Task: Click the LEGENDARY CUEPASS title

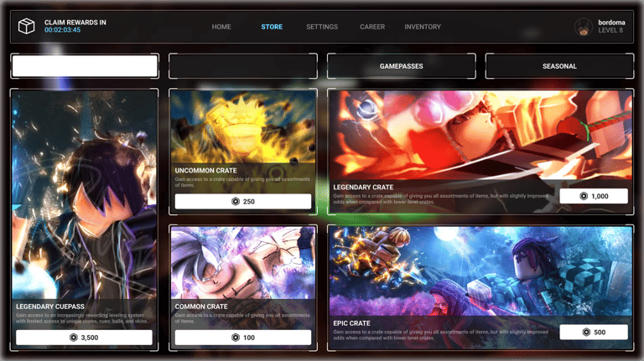Action: point(50,307)
